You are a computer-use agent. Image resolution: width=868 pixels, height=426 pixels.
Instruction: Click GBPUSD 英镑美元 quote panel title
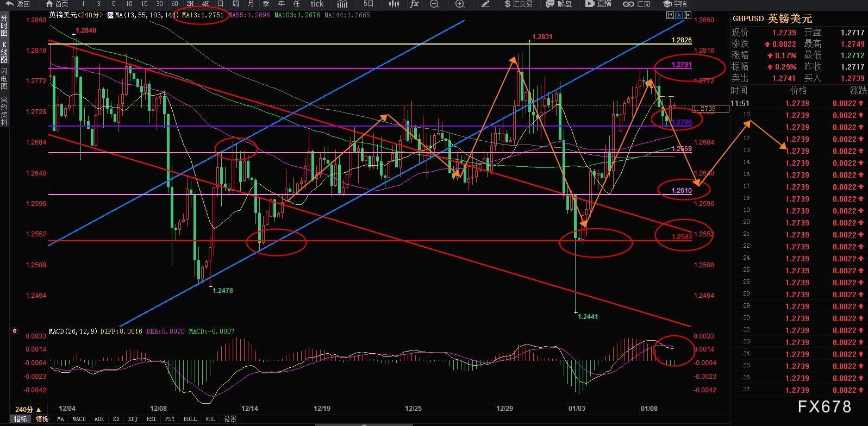(x=772, y=18)
